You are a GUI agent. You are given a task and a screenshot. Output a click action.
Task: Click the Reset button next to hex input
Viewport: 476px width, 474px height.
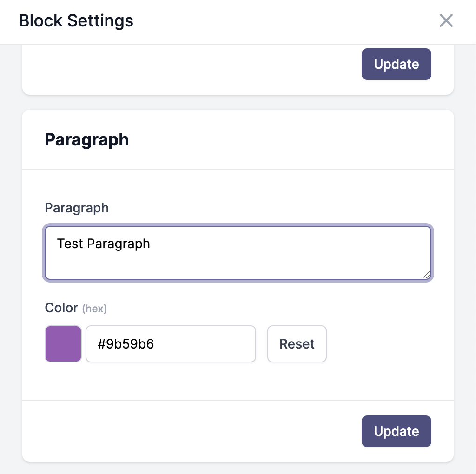[x=297, y=344]
